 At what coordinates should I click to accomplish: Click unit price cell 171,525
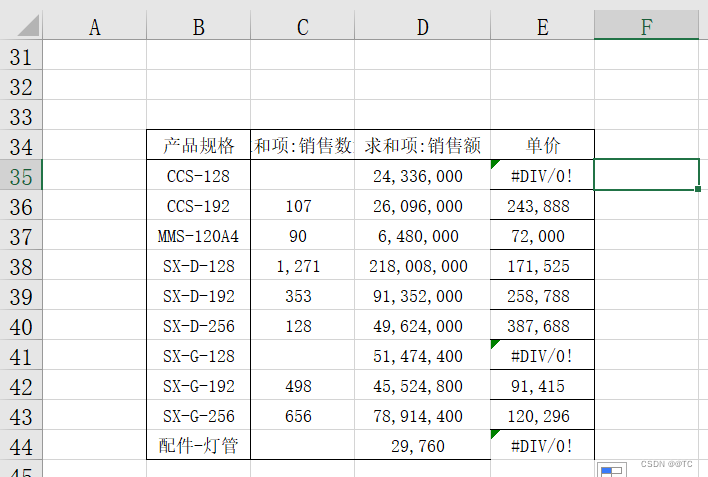point(543,266)
